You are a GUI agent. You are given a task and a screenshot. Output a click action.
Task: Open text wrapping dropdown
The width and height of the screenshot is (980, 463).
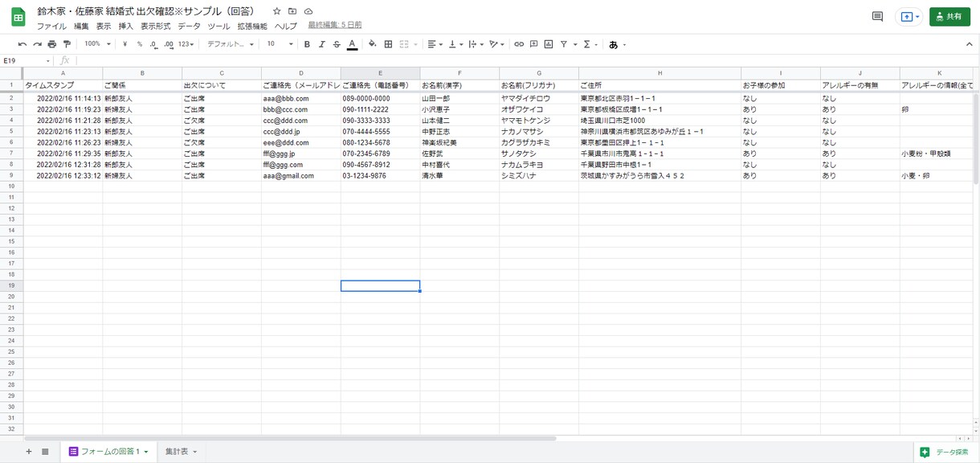pyautogui.click(x=476, y=44)
